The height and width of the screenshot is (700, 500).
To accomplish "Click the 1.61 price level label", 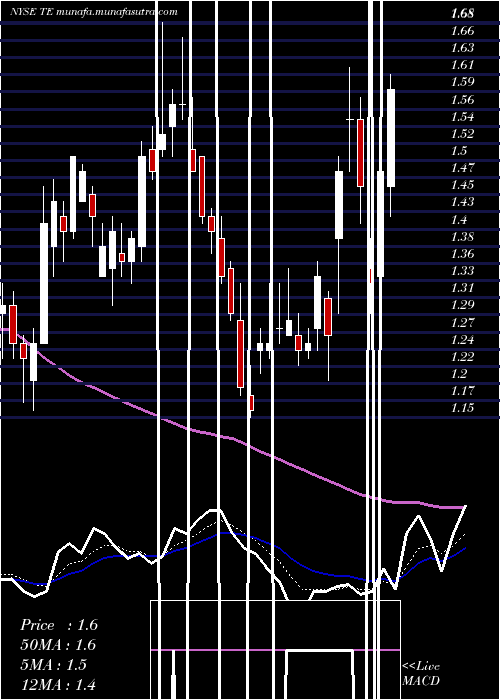I will click(x=462, y=65).
